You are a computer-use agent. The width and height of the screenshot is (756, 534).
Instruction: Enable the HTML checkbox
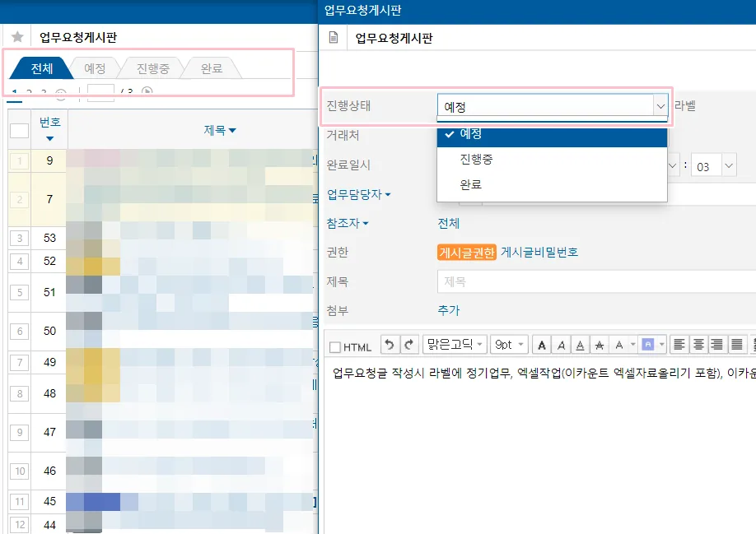point(334,346)
